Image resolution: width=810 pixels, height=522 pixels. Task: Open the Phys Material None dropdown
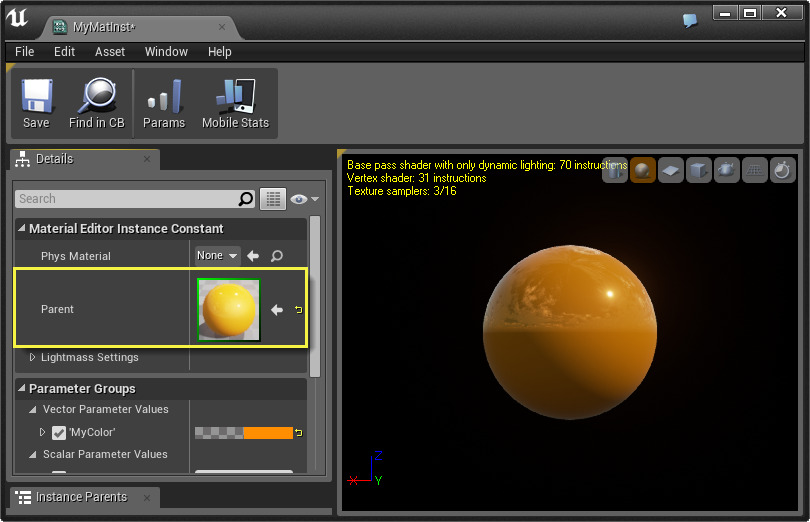[x=217, y=256]
